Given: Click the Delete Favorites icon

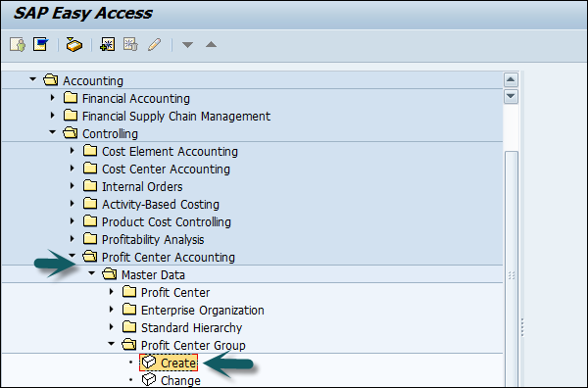Looking at the screenshot, I should (x=130, y=45).
